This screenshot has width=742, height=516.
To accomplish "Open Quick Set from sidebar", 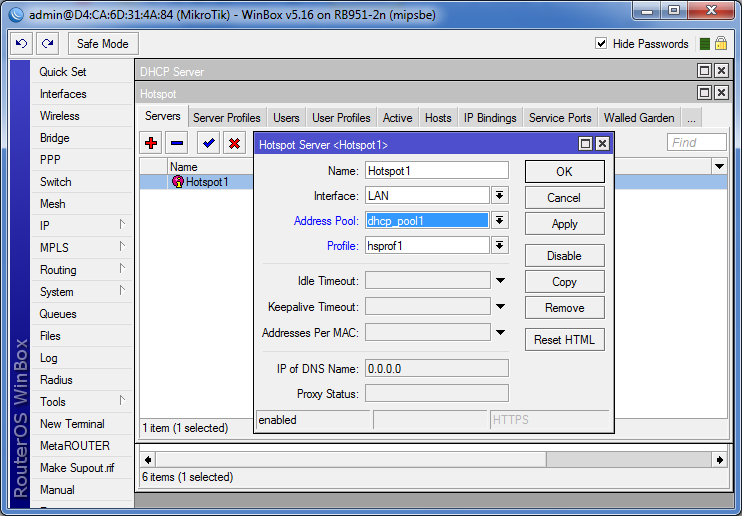I will pos(81,71).
